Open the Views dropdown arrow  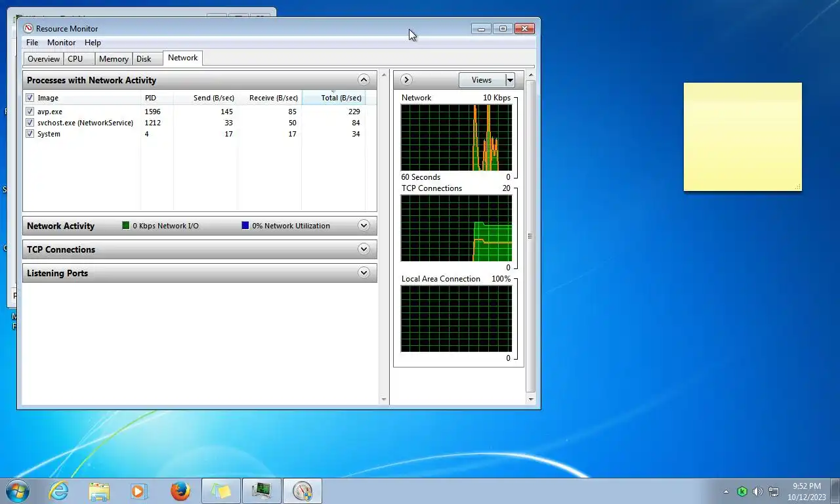click(x=510, y=80)
